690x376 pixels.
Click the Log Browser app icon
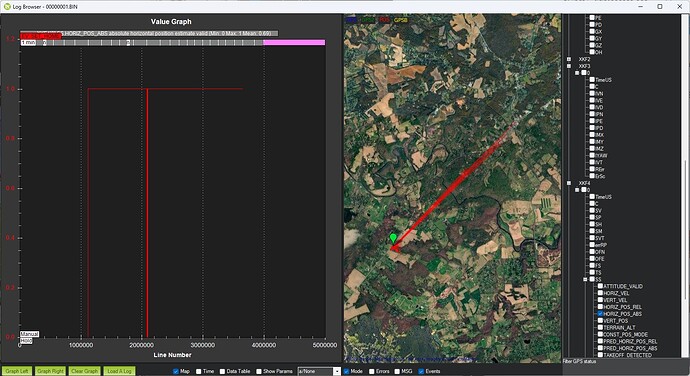[x=7, y=7]
